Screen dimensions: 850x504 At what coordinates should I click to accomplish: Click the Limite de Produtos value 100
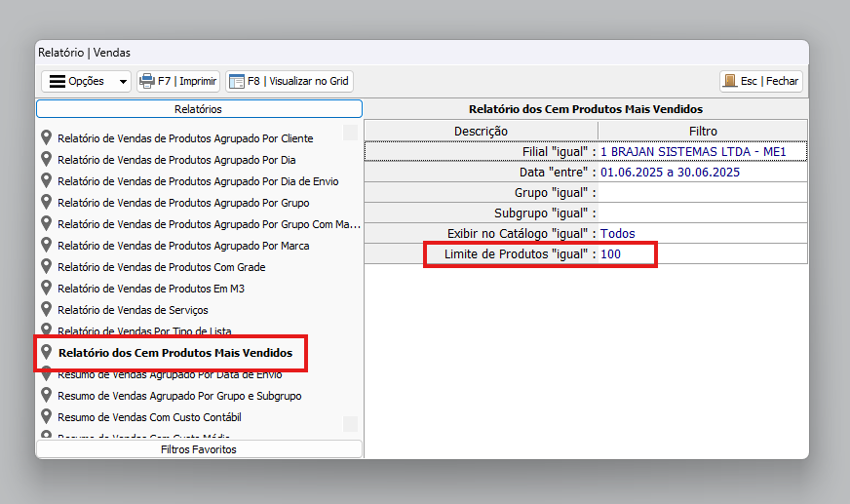click(611, 254)
